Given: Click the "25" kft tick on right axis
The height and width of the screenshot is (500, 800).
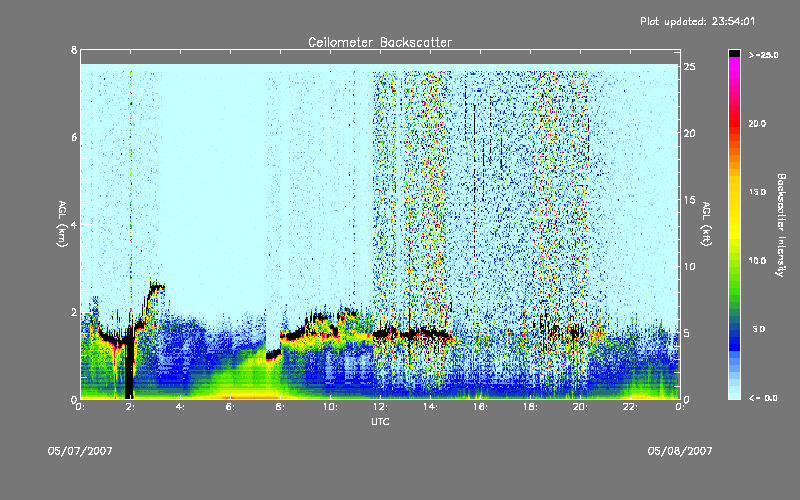Looking at the screenshot, I should coord(690,67).
